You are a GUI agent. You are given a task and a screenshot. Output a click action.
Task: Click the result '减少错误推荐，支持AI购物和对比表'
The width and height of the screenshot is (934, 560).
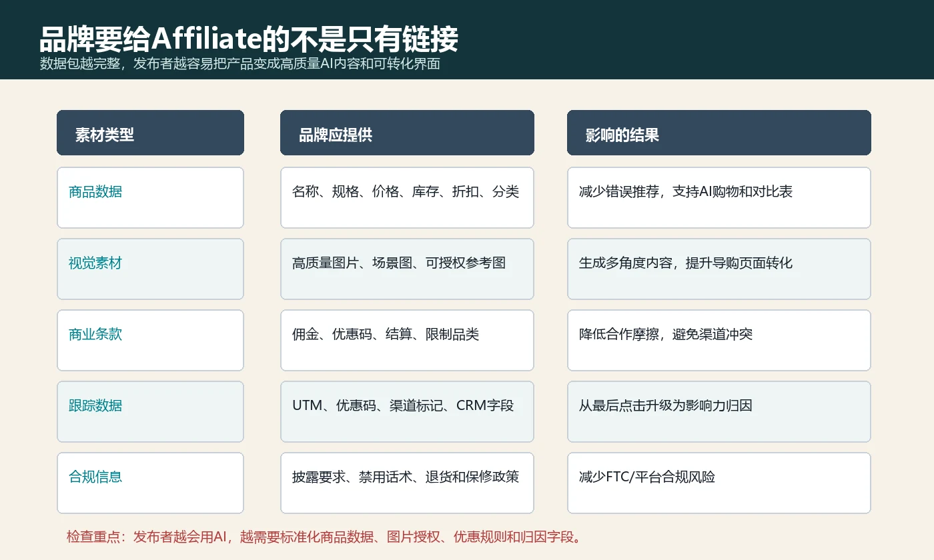tap(719, 197)
